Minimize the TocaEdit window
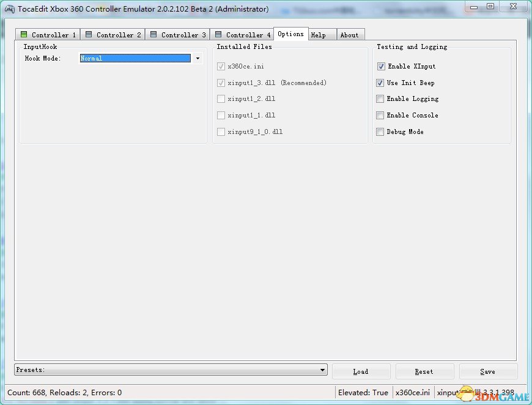This screenshot has height=405, width=532. 474,7
